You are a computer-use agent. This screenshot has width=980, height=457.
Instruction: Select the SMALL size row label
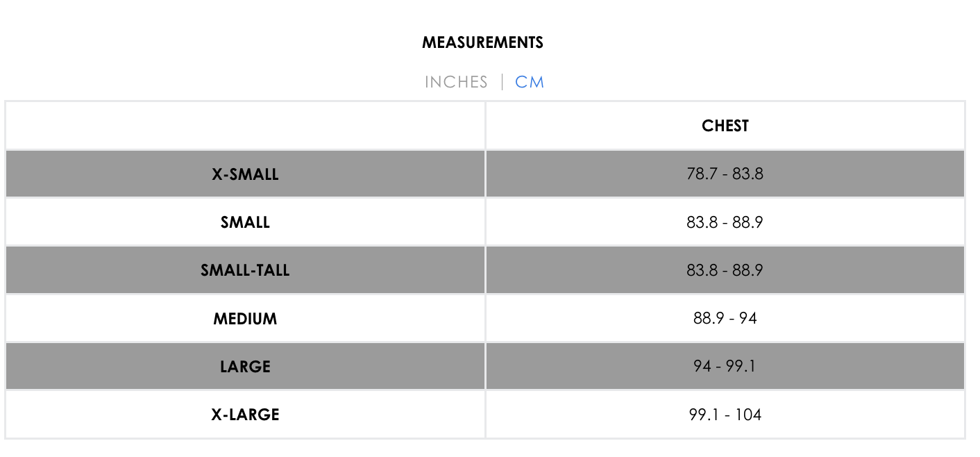pos(245,222)
